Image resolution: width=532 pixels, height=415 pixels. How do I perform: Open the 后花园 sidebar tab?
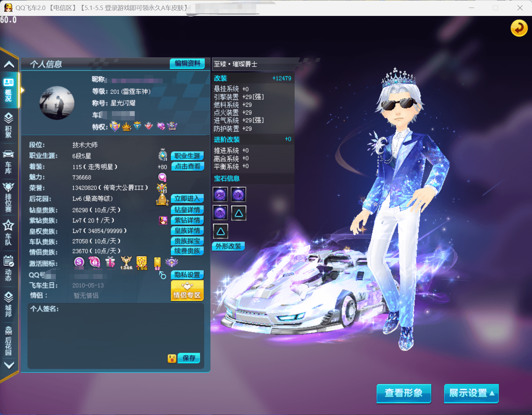[9, 341]
